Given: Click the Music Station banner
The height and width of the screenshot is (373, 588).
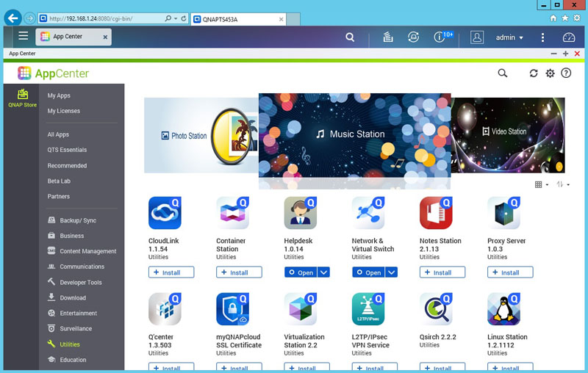Looking at the screenshot, I should [354, 135].
